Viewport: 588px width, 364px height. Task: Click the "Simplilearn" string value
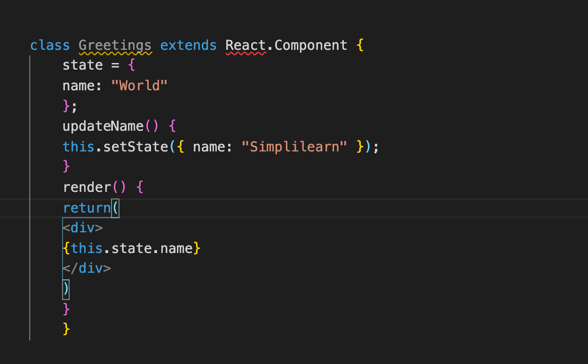pyautogui.click(x=295, y=147)
